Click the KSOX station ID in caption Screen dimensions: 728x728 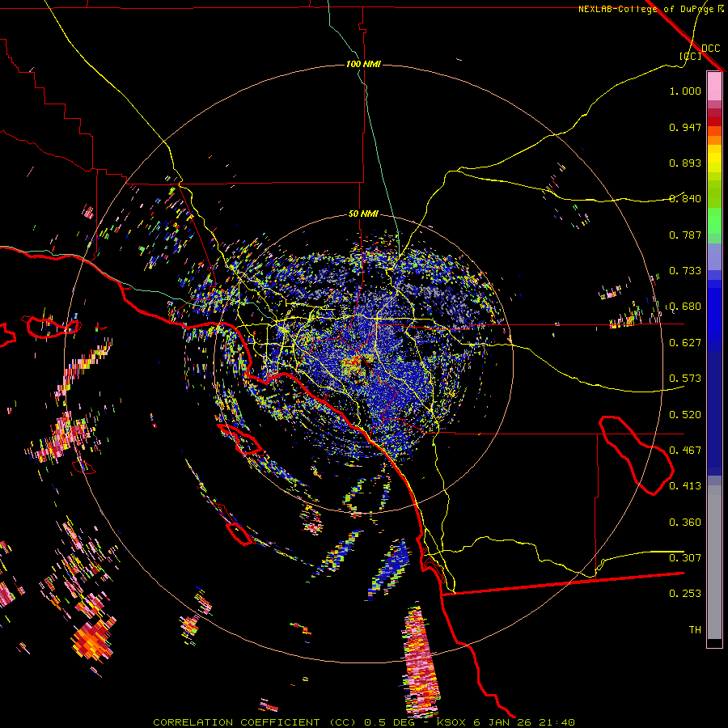tap(451, 722)
